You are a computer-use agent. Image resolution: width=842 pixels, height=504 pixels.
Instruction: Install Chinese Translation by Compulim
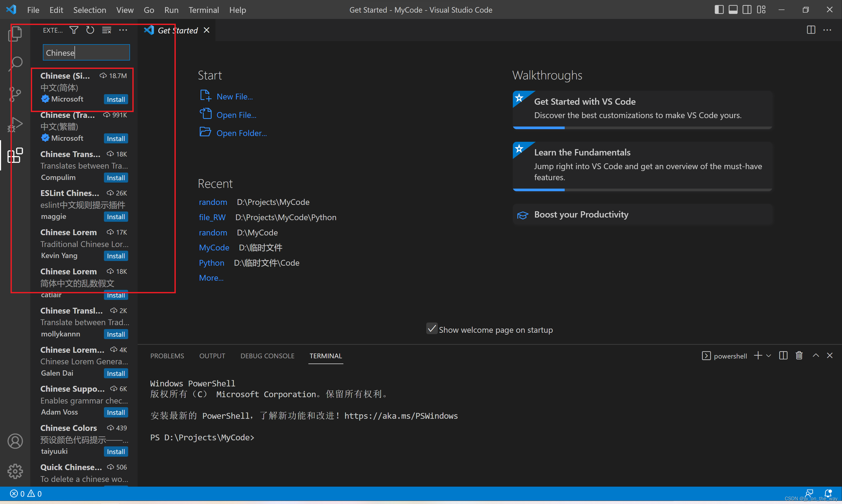pos(116,178)
